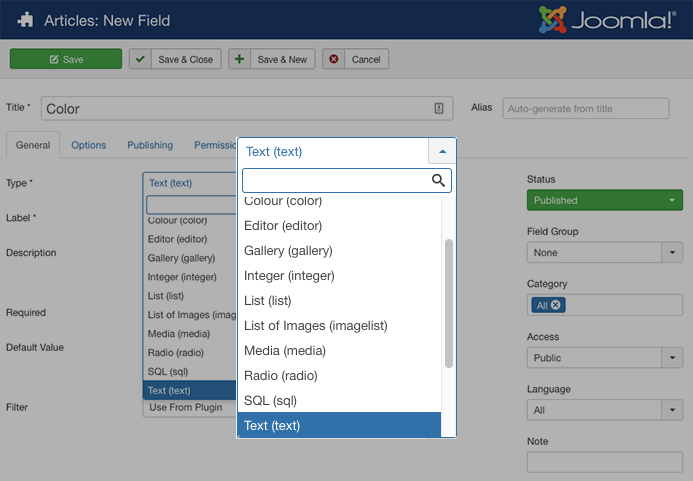Click the Joomla logo
This screenshot has height=481, width=693.
point(608,20)
